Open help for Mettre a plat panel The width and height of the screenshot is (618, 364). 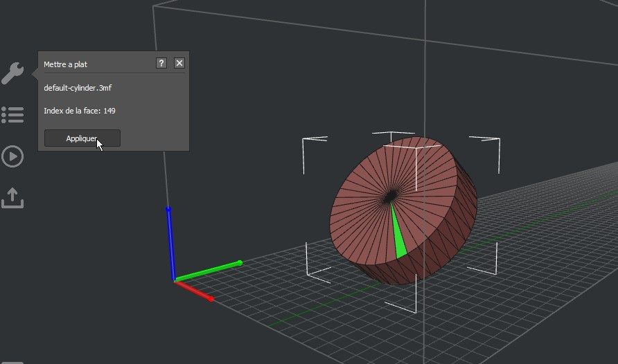(x=161, y=63)
